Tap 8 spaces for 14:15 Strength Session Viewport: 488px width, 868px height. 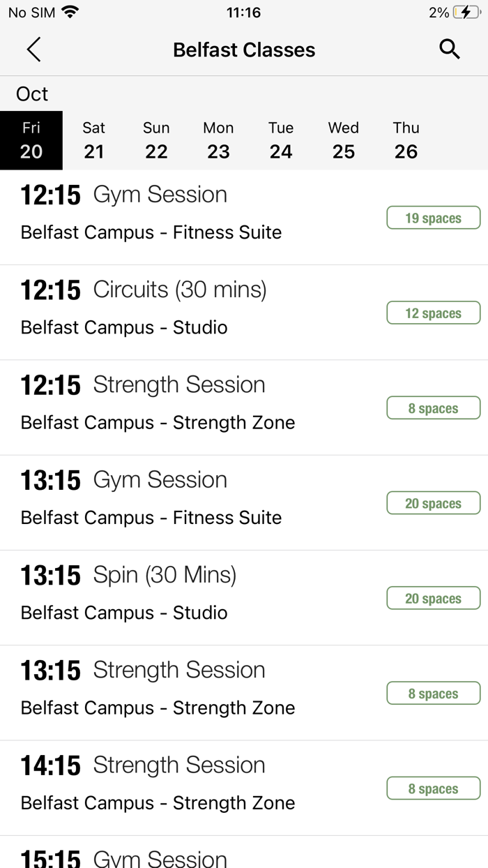pos(433,788)
